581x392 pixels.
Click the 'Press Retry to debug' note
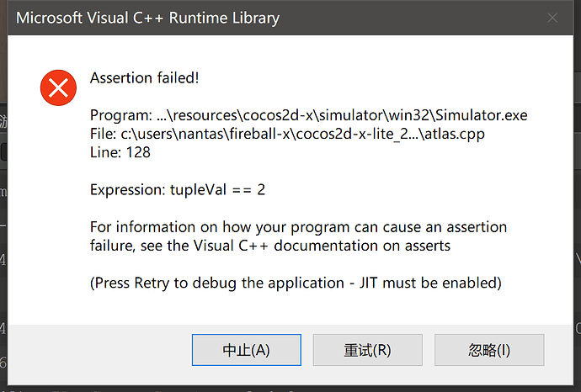click(x=202, y=283)
